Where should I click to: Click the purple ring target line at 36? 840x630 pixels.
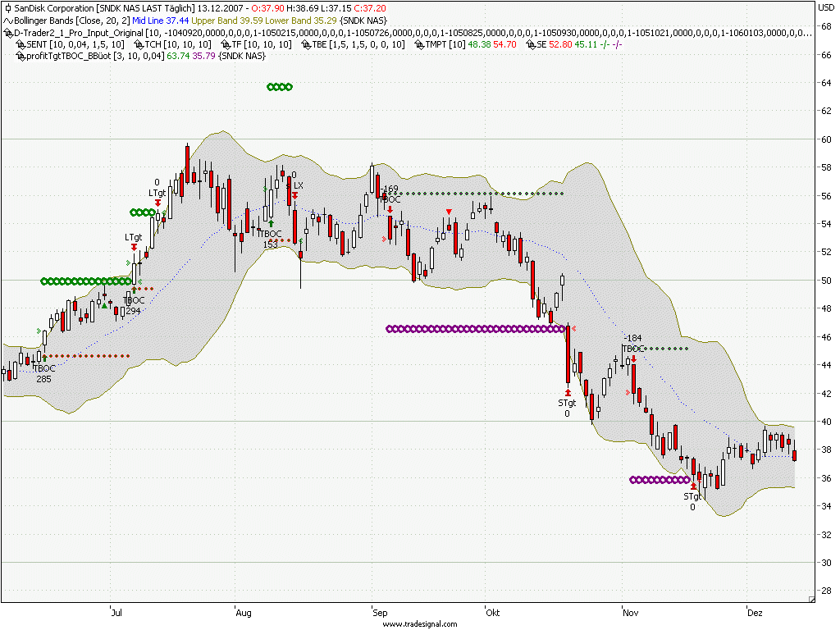[x=660, y=480]
